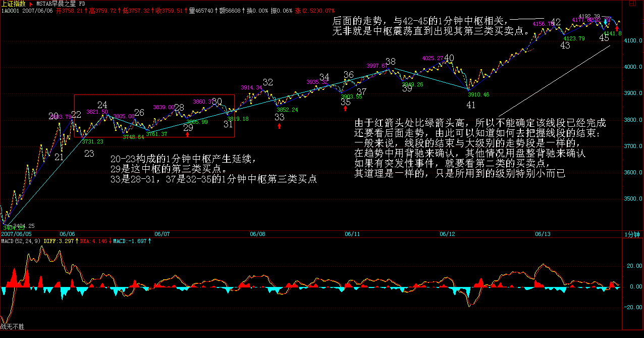This screenshot has height=338, width=644.
Task: Click the 06/12 date on time axis
Action: click(447, 234)
